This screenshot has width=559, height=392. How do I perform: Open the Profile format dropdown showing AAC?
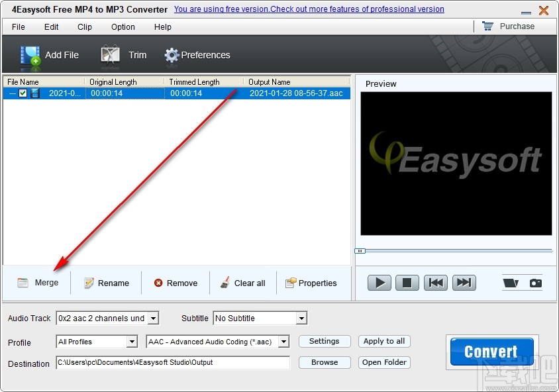[283, 342]
